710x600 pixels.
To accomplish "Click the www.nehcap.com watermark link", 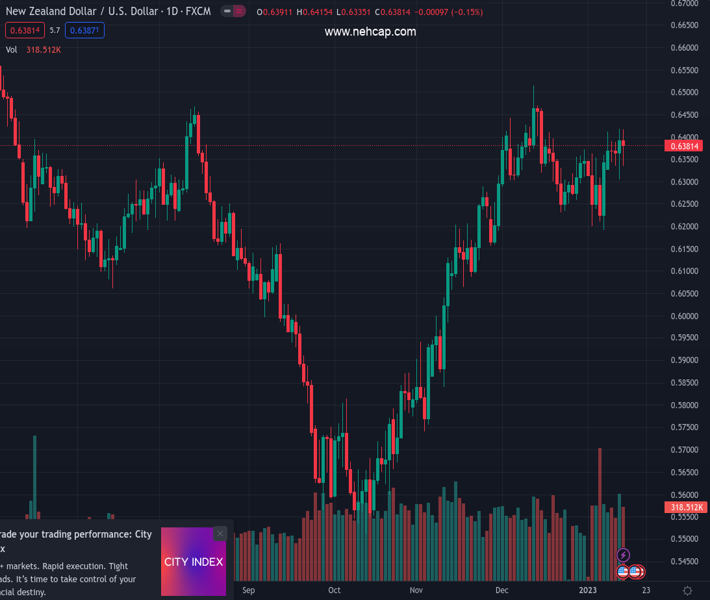I will [x=370, y=32].
